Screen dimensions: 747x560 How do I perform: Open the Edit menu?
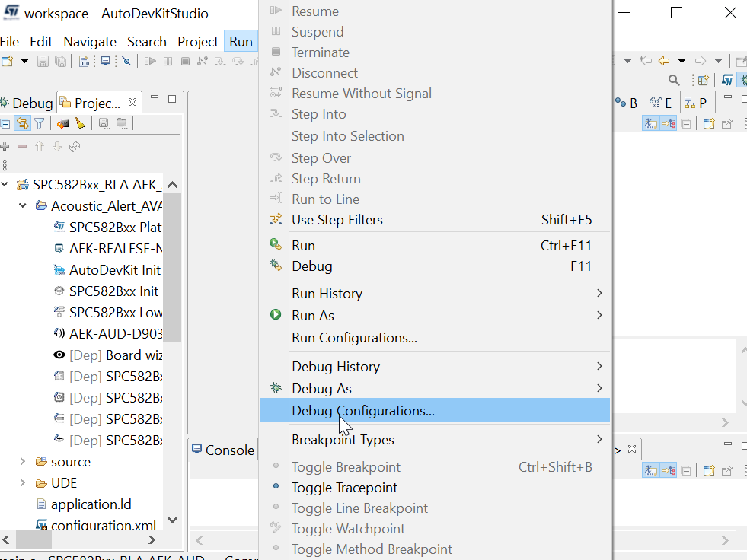pos(41,42)
